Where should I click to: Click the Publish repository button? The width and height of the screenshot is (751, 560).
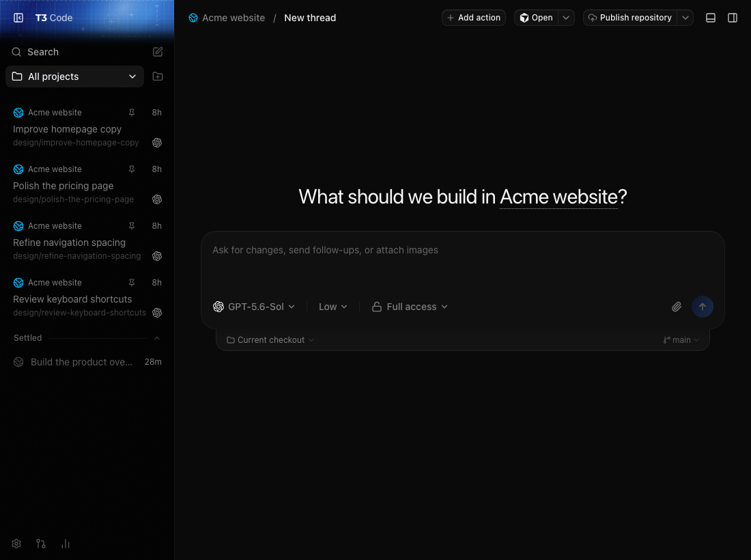click(x=630, y=18)
